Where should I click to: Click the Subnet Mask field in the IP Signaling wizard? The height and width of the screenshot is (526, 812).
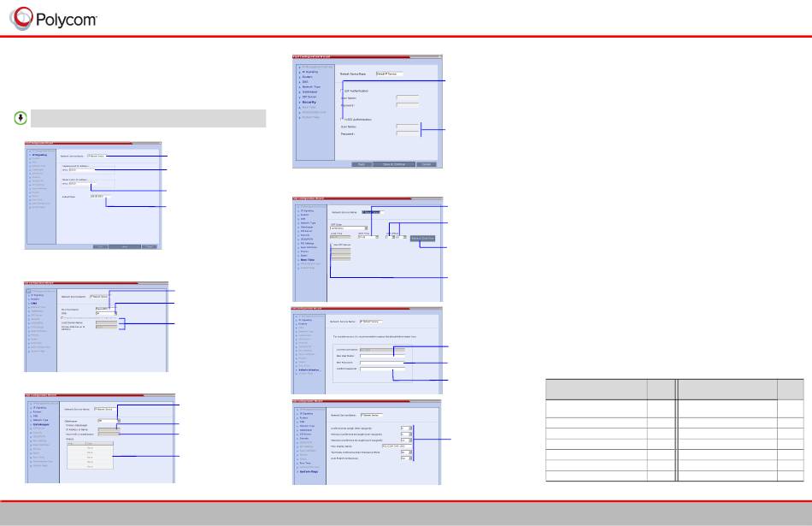pyautogui.click(x=100, y=197)
